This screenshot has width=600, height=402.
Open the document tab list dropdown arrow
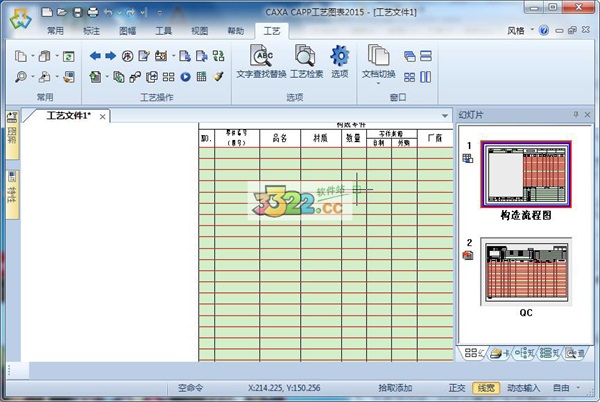coord(445,116)
